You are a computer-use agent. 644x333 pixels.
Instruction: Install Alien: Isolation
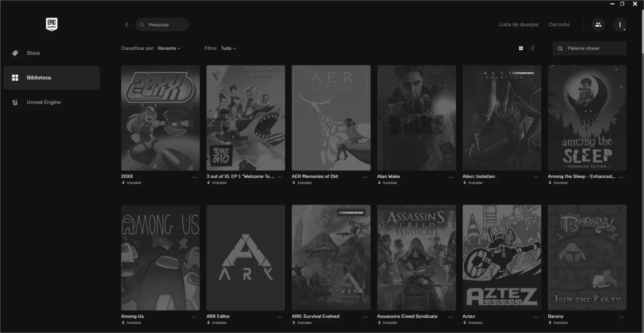[x=473, y=183]
